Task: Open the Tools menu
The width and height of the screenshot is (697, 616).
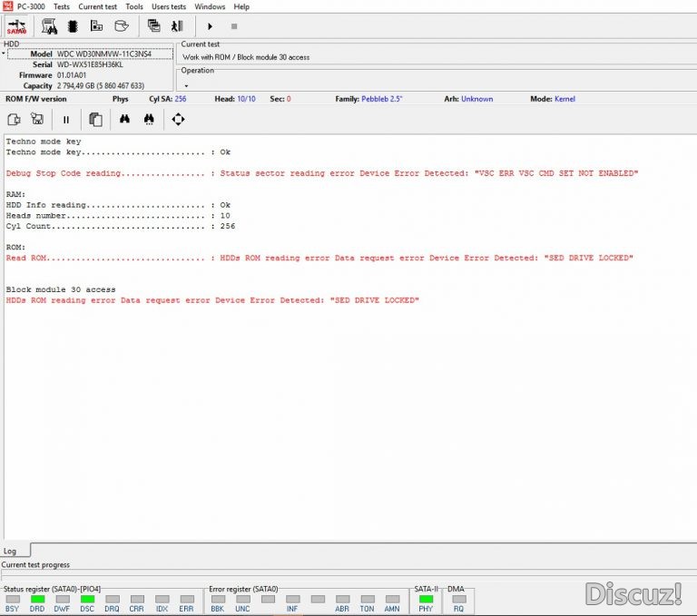Action: tap(133, 6)
